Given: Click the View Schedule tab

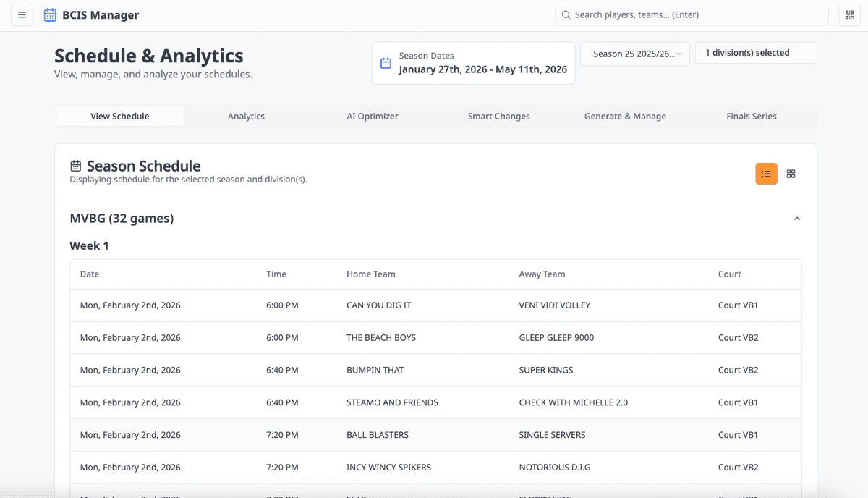Looking at the screenshot, I should (x=120, y=117).
